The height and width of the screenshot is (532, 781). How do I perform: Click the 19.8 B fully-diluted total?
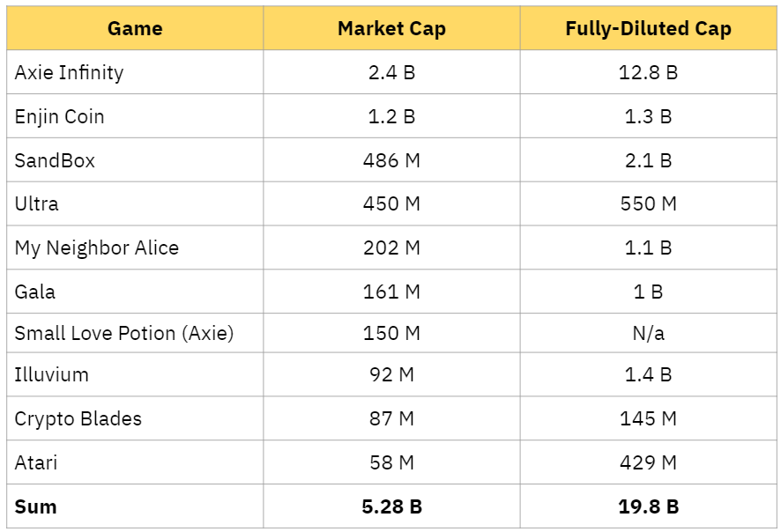coord(648,507)
